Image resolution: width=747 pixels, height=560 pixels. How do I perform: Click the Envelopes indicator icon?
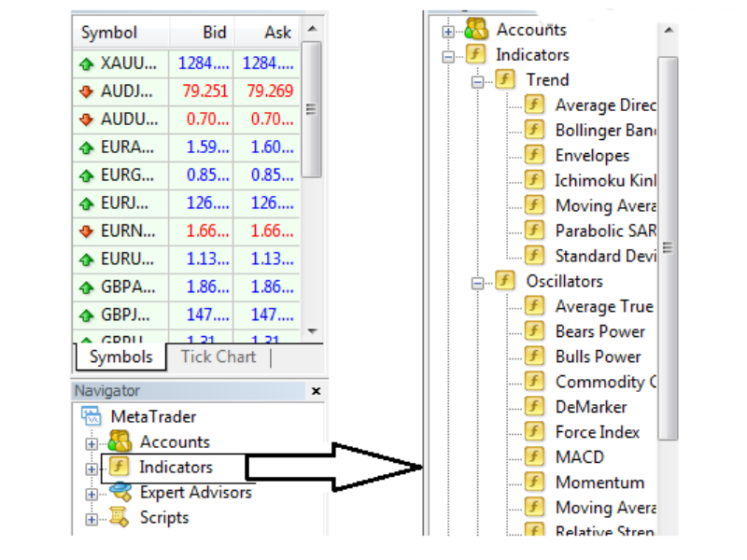(534, 155)
